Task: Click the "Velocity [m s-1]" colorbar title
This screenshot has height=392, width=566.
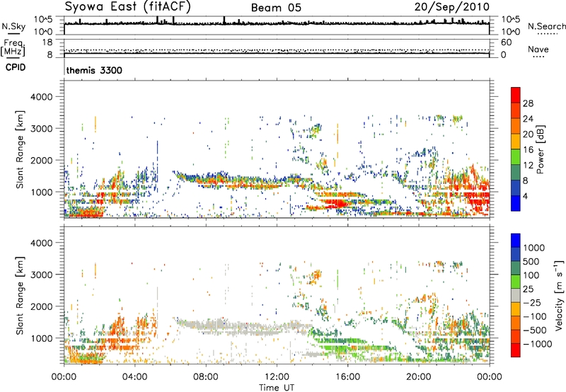Action: 559,295
